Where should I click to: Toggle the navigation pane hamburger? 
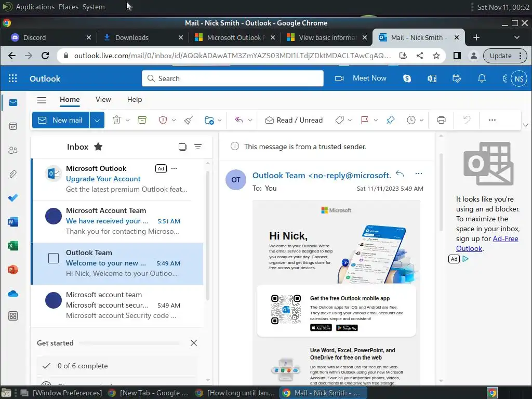[42, 100]
